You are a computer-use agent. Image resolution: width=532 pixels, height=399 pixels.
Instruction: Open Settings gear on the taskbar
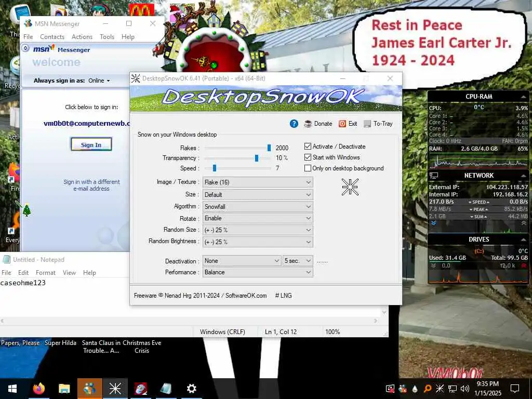click(191, 389)
